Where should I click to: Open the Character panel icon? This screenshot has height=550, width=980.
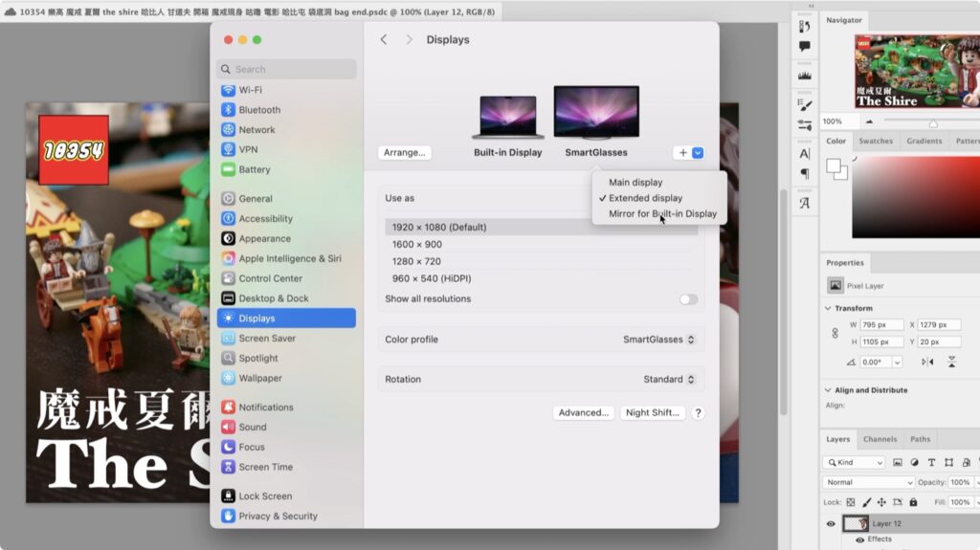click(x=804, y=154)
